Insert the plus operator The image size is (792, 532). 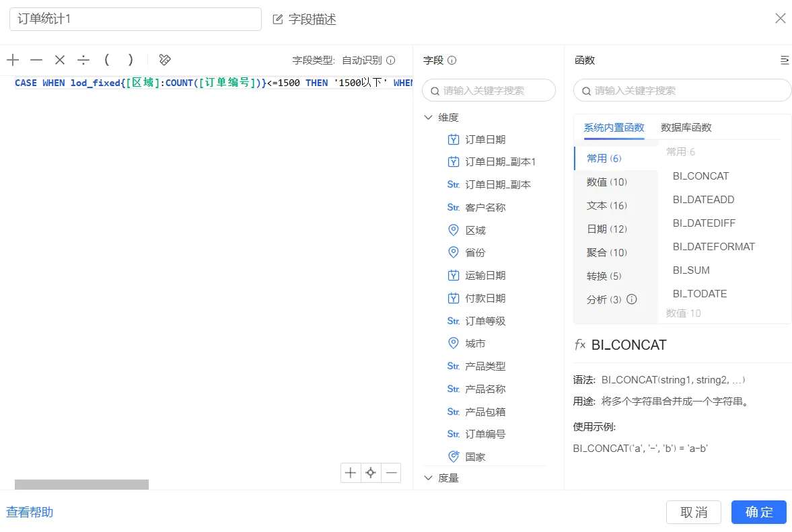pyautogui.click(x=13, y=60)
